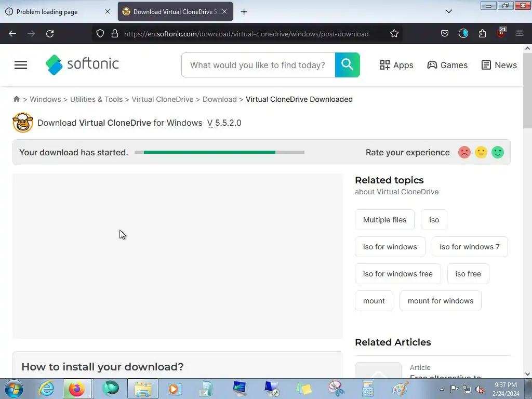Open the Softonic hamburger menu
Image resolution: width=532 pixels, height=399 pixels.
pos(21,65)
